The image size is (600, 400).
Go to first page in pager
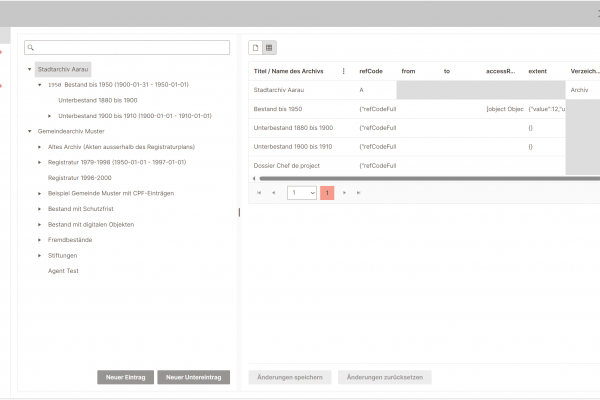tap(260, 192)
